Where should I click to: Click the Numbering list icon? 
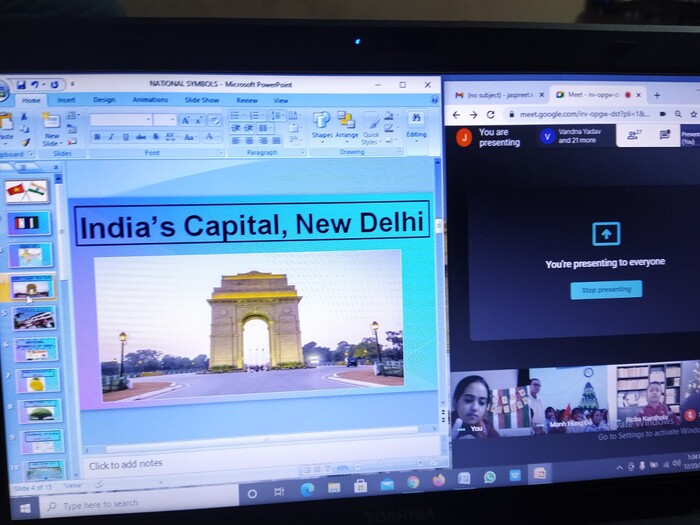(x=254, y=116)
